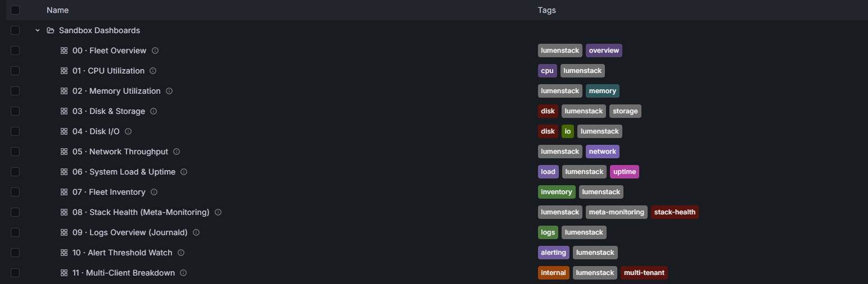Screen dimensions: 868x284
Task: Click the info icon beside 10 · Alert Threshold Watch
Action: (x=181, y=253)
